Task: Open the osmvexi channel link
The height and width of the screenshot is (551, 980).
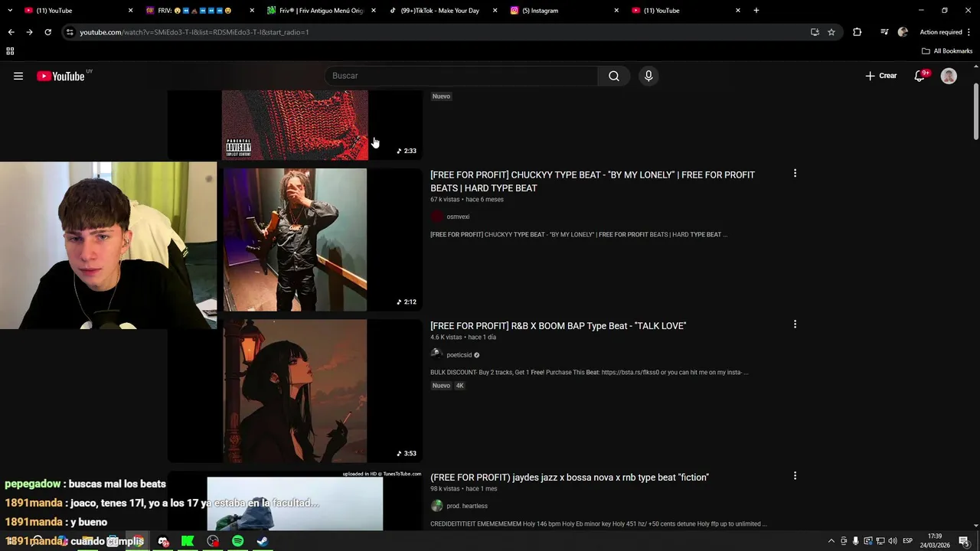Action: pyautogui.click(x=458, y=217)
